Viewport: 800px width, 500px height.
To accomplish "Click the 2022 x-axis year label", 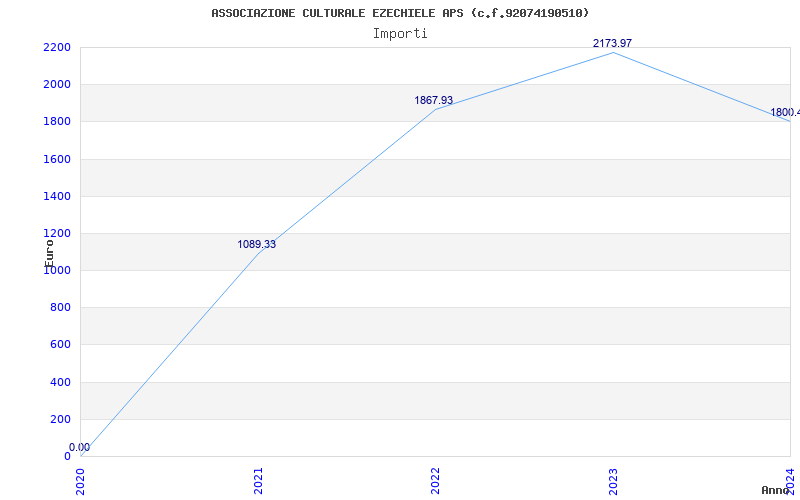I will click(x=435, y=481).
